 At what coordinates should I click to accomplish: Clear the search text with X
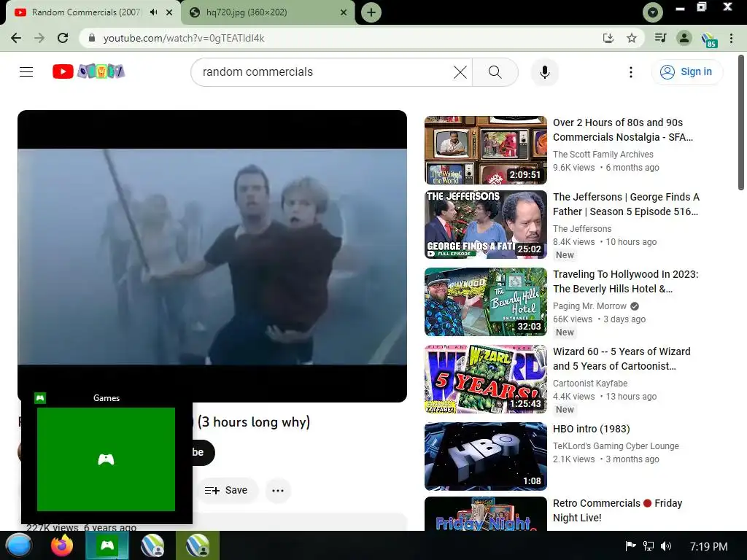pyautogui.click(x=460, y=72)
